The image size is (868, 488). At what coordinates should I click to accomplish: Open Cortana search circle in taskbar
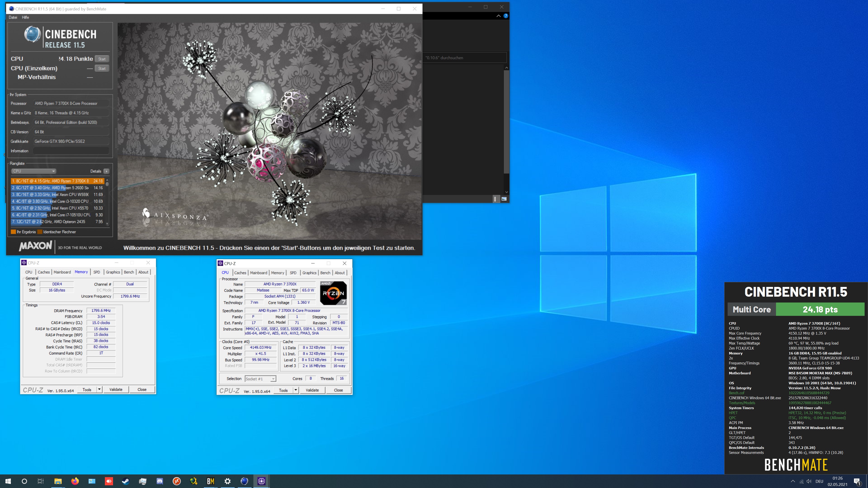(x=24, y=481)
